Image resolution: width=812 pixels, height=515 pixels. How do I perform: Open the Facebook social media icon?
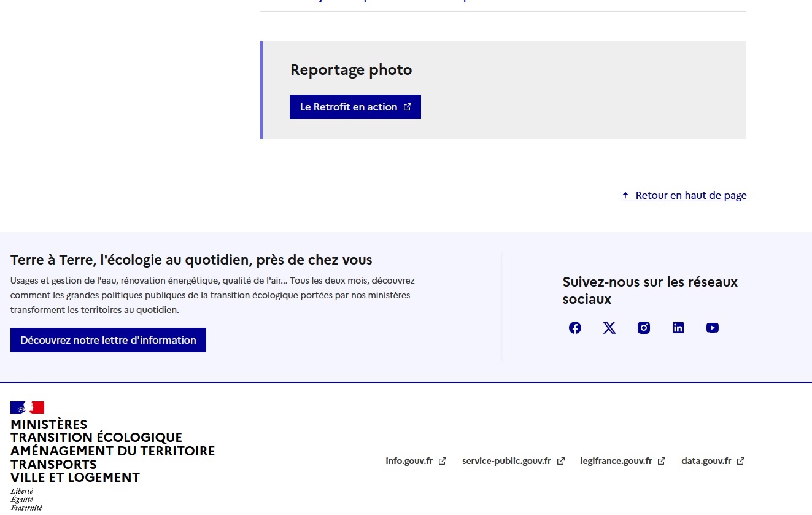pyautogui.click(x=575, y=328)
